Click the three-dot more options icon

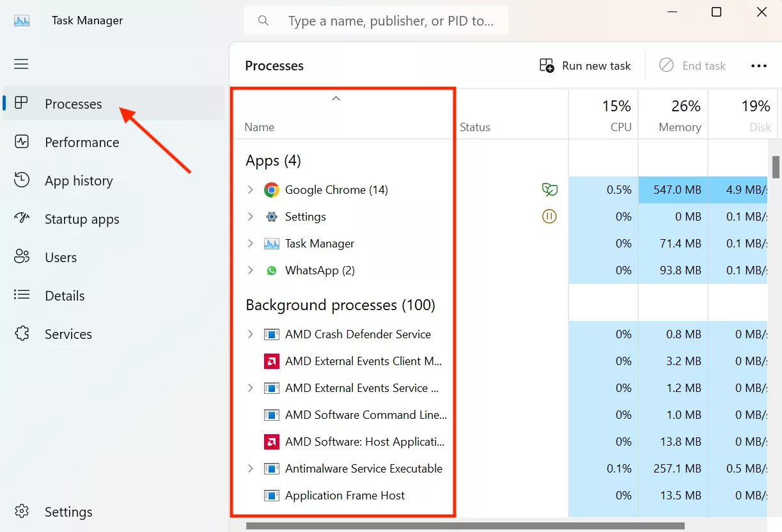759,66
